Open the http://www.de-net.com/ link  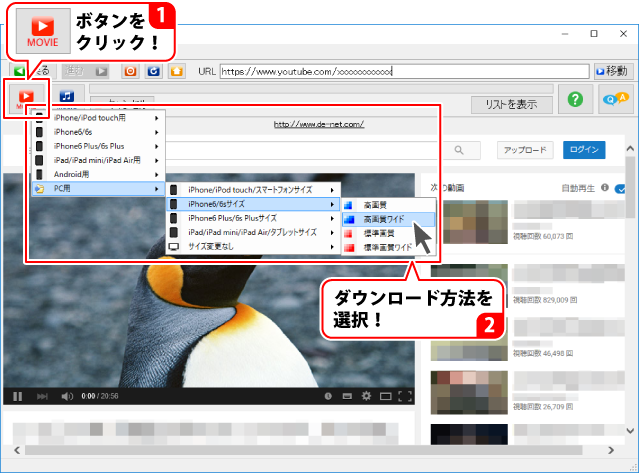click(x=319, y=124)
